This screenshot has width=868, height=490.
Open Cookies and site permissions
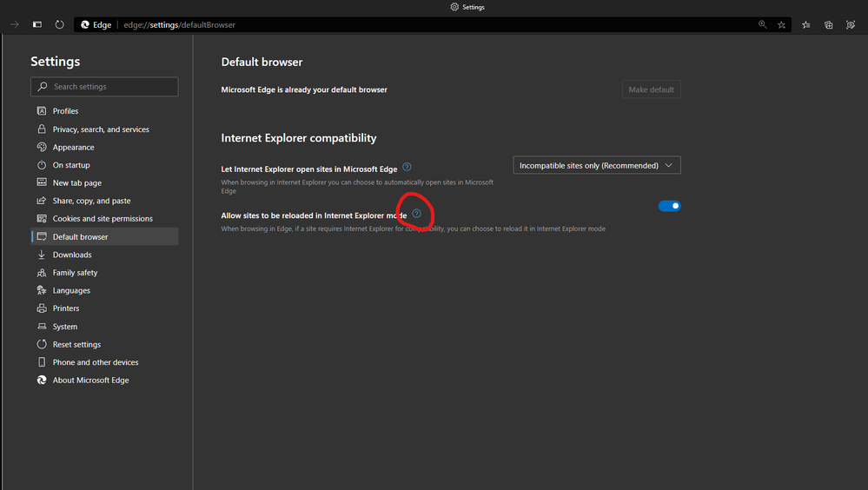(x=104, y=219)
